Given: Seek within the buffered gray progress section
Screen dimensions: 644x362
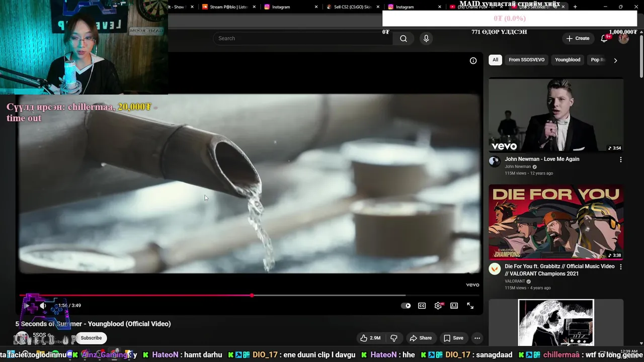Looking at the screenshot, I should click(x=330, y=295).
